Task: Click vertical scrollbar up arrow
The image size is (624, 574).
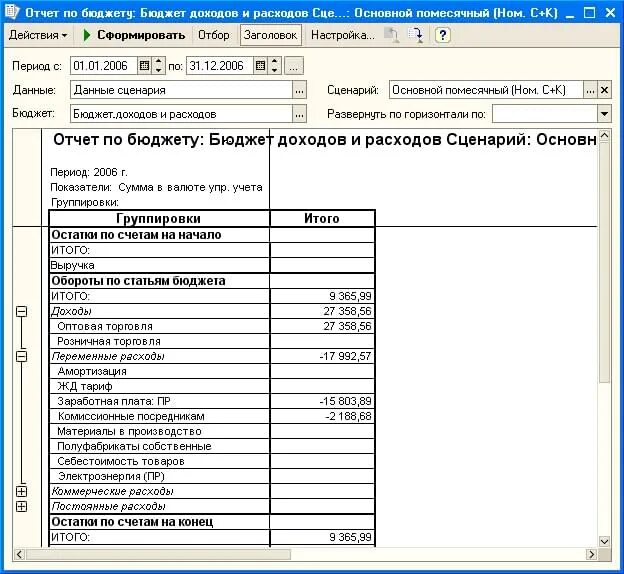Action: [604, 136]
